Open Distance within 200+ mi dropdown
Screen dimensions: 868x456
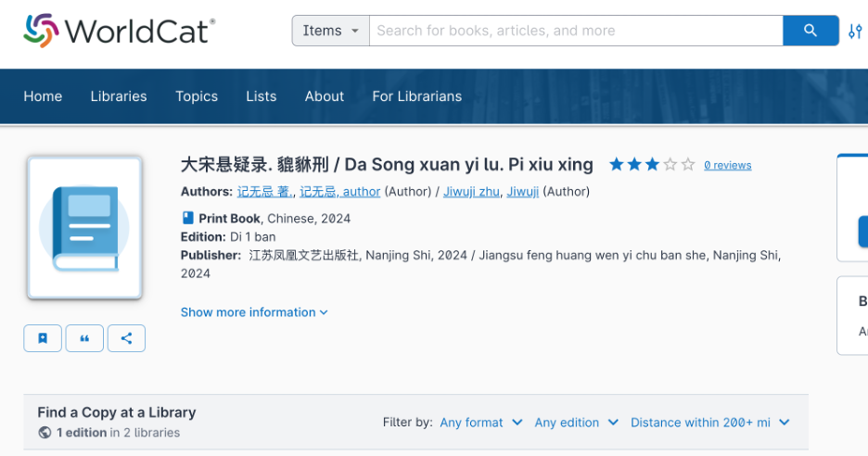[710, 423]
